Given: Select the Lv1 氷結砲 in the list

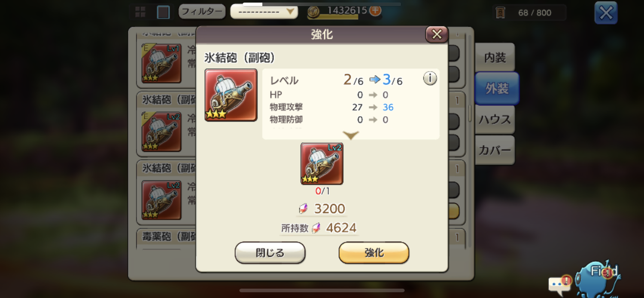Looking at the screenshot, I should tap(161, 63).
